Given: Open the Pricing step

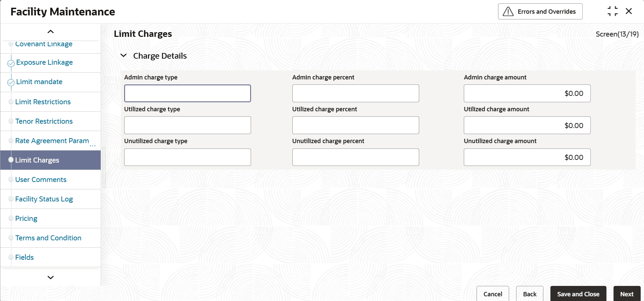Looking at the screenshot, I should [x=26, y=219].
